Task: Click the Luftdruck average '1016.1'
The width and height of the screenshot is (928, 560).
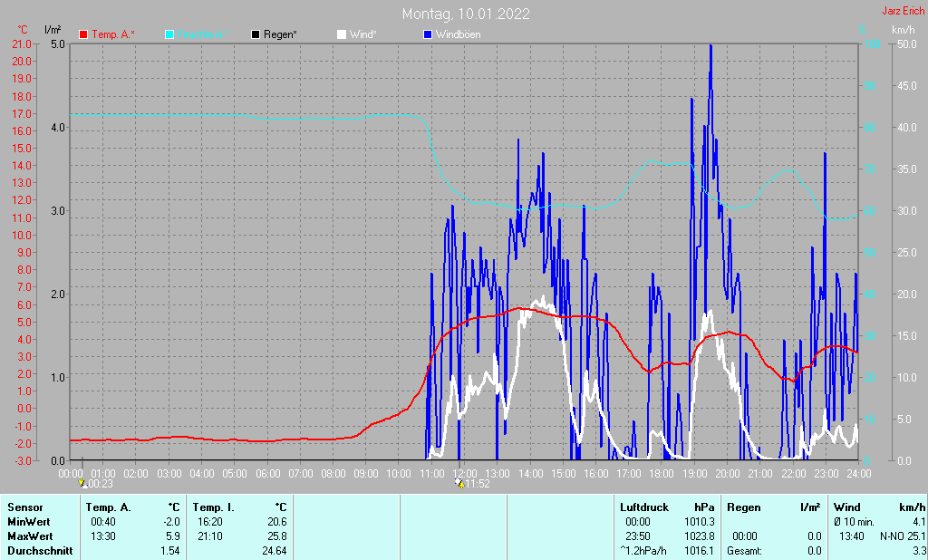Action: (x=699, y=550)
